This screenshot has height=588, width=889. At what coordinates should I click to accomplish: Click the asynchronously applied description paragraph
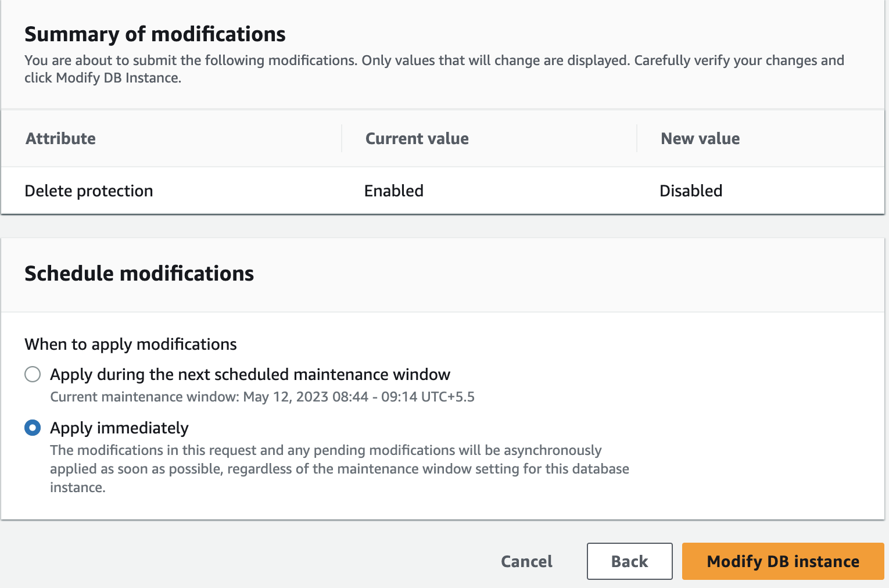[339, 468]
